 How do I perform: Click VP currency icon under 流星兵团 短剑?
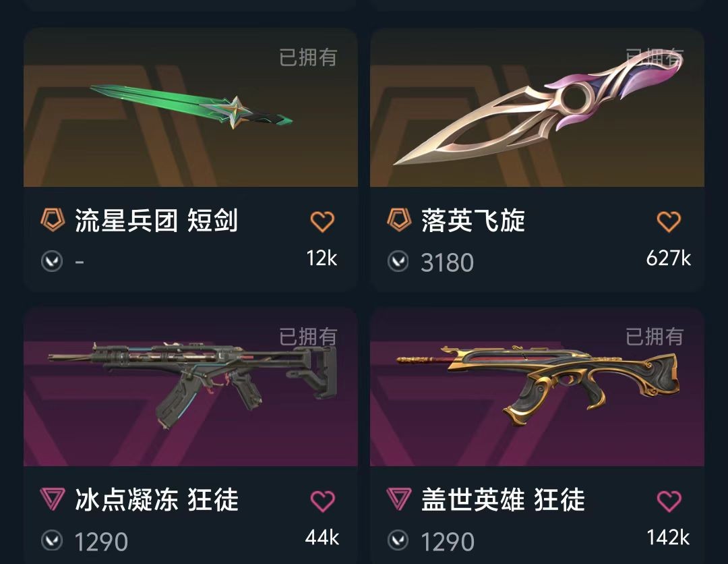pyautogui.click(x=51, y=261)
